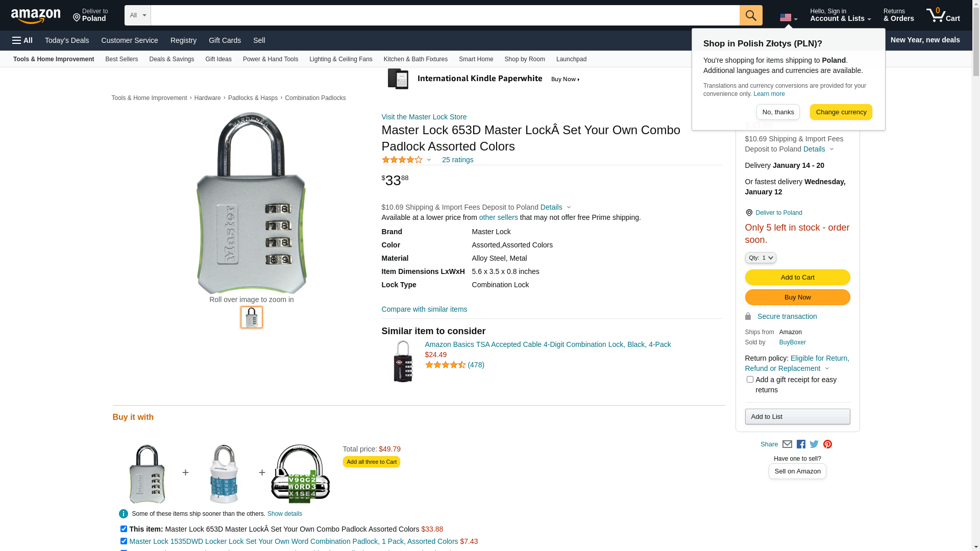980x551 pixels.
Task: Open the Amazon home logo
Action: 36,16
